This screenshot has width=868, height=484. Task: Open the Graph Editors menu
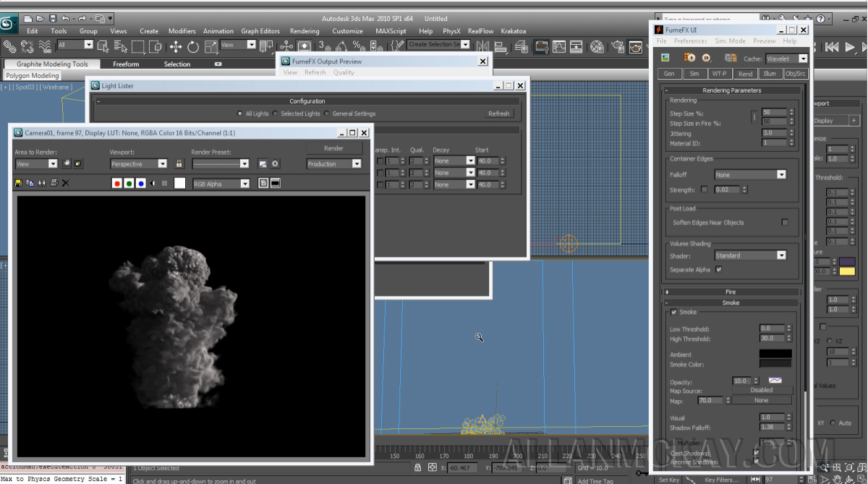(x=260, y=31)
